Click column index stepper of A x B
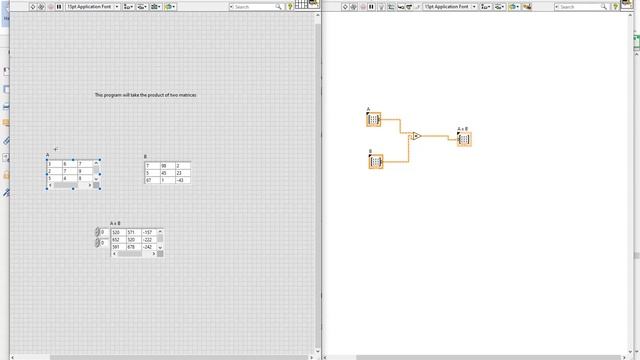This screenshot has height=360, width=640. click(x=97, y=243)
